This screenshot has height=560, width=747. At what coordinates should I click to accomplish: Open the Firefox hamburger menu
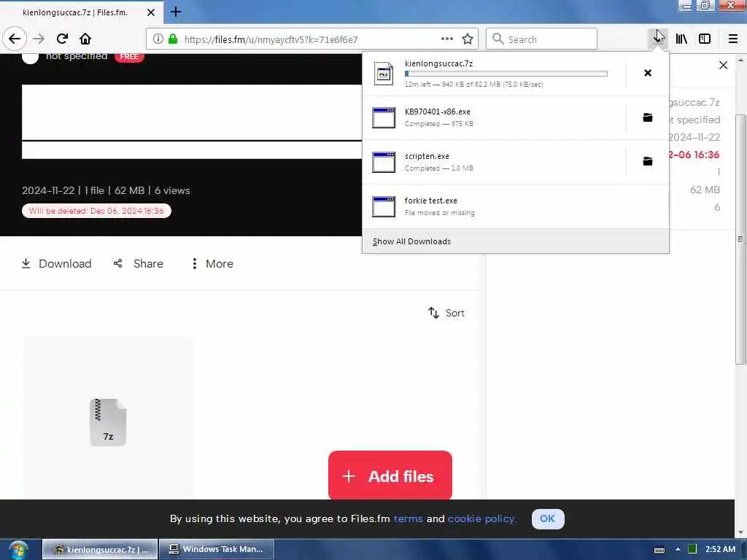[733, 39]
